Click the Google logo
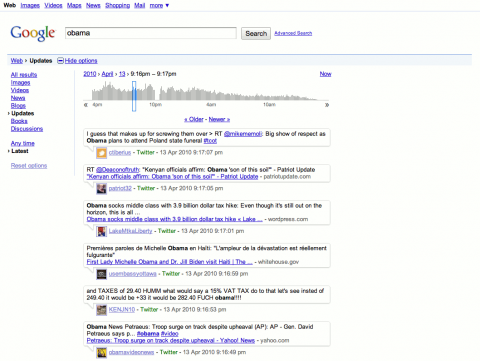 tap(33, 33)
